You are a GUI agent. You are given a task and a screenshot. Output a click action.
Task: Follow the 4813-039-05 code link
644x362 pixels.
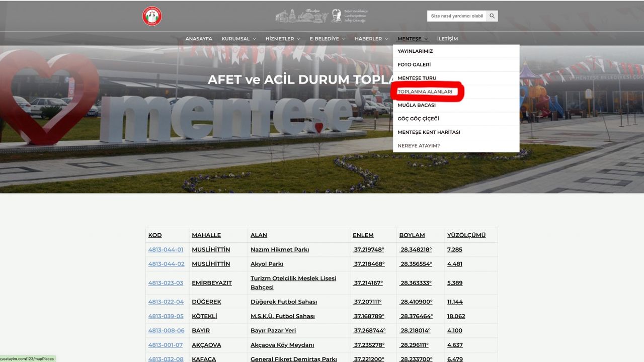point(166,316)
